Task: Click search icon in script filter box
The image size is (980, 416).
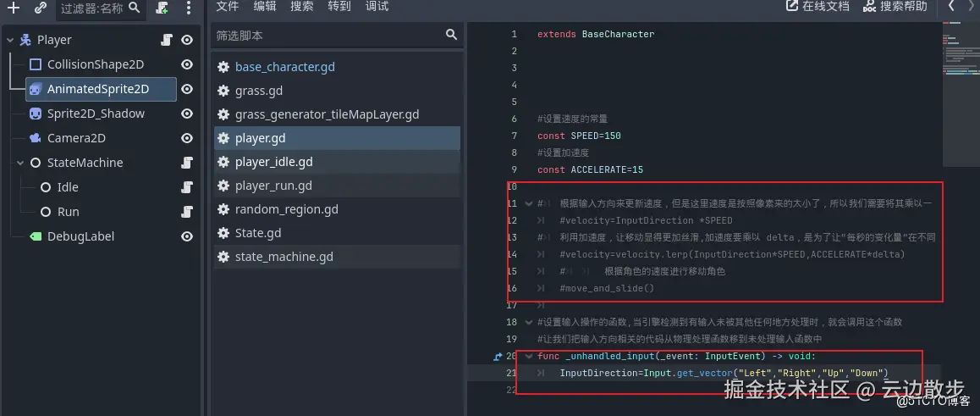Action: (x=451, y=35)
